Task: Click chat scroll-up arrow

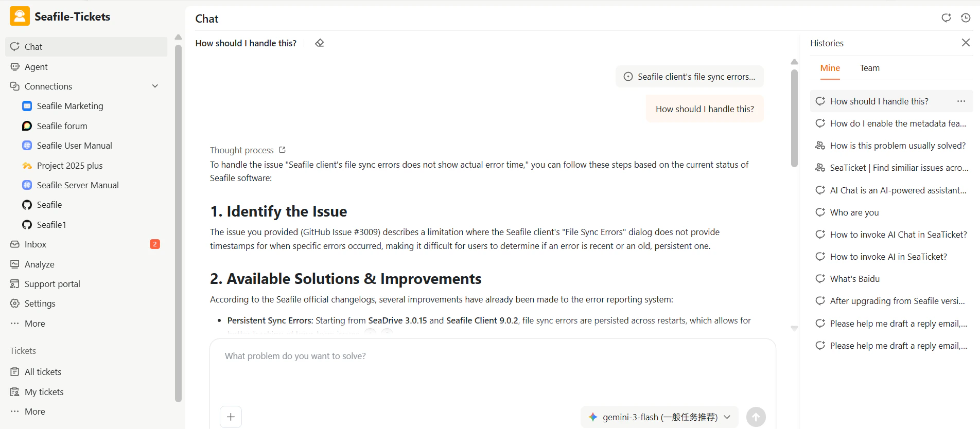Action: 794,62
